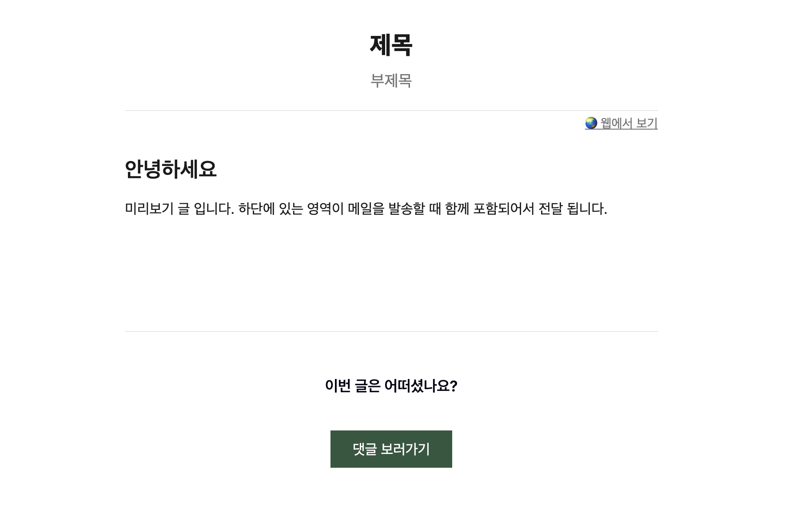Viewport: 812px width, 513px height.
Task: Click the 댓글 보러가기 button
Action: [x=391, y=449]
